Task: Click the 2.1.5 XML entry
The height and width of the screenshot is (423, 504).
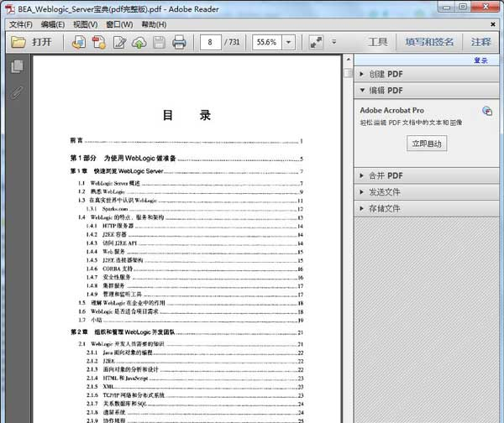Action: [x=195, y=387]
